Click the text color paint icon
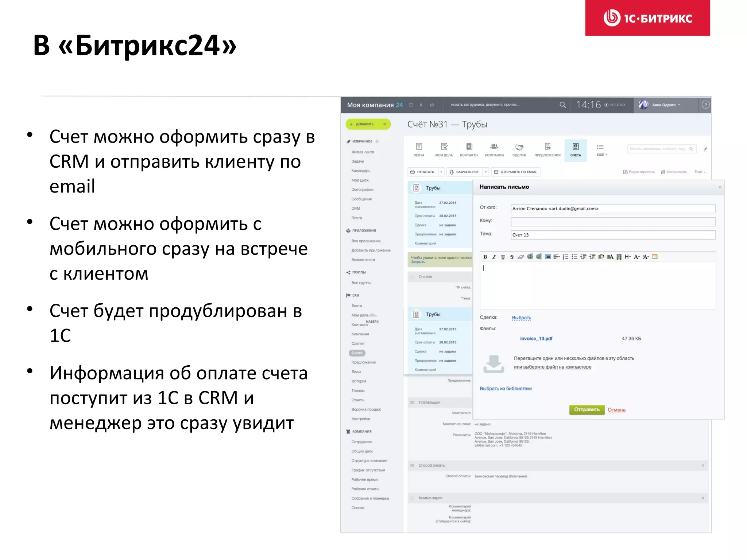The width and height of the screenshot is (747, 560). point(601,257)
